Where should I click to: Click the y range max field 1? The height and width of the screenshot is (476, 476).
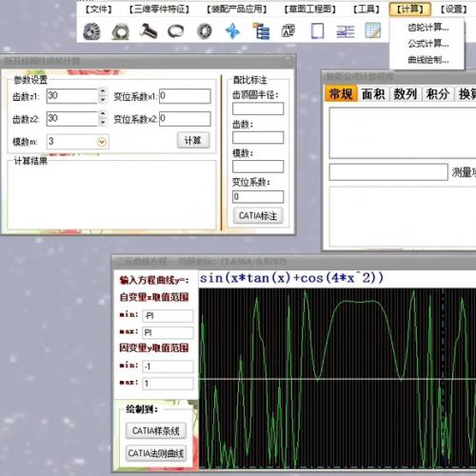point(168,384)
